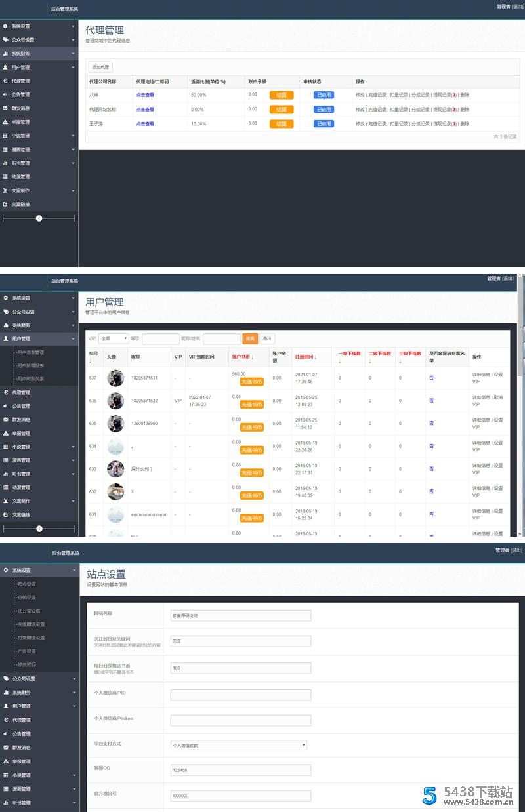This screenshot has width=525, height=812.
Task: Click the 群发消息 envelope icon in middle sidebar
Action: (5, 420)
